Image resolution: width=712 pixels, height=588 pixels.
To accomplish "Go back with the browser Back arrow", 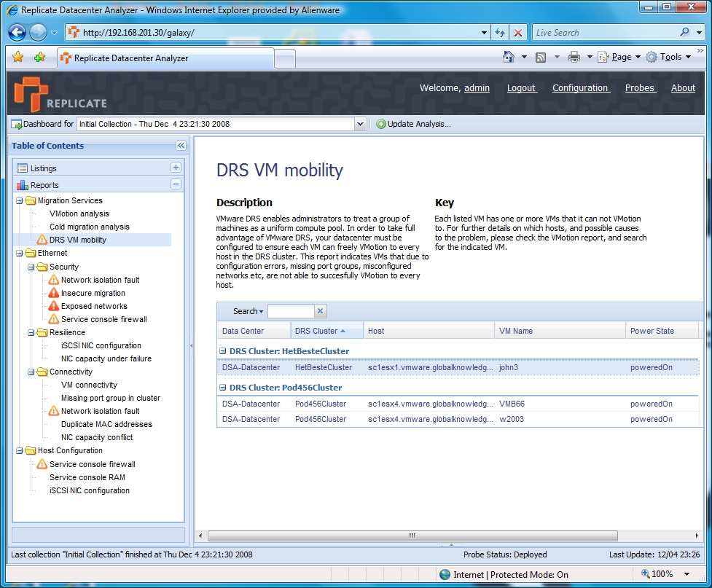I will (17, 33).
